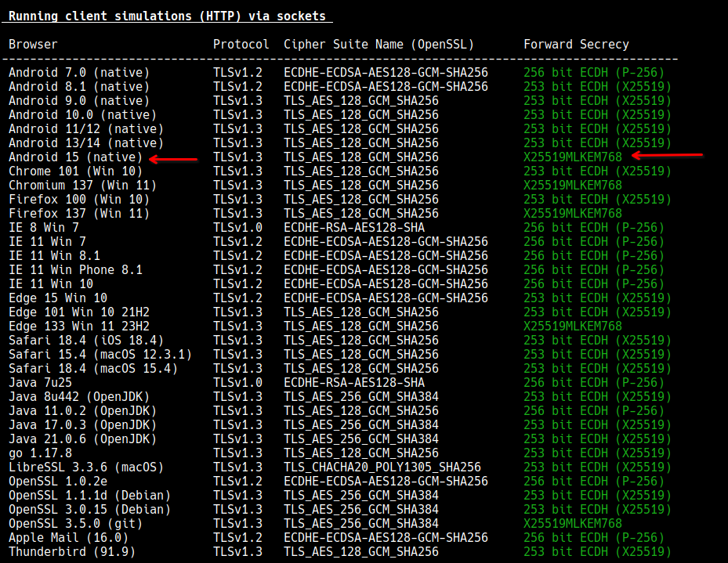Select 'Safari 18.4 (iOS 18.4)' row label
The image size is (728, 563).
(86, 341)
